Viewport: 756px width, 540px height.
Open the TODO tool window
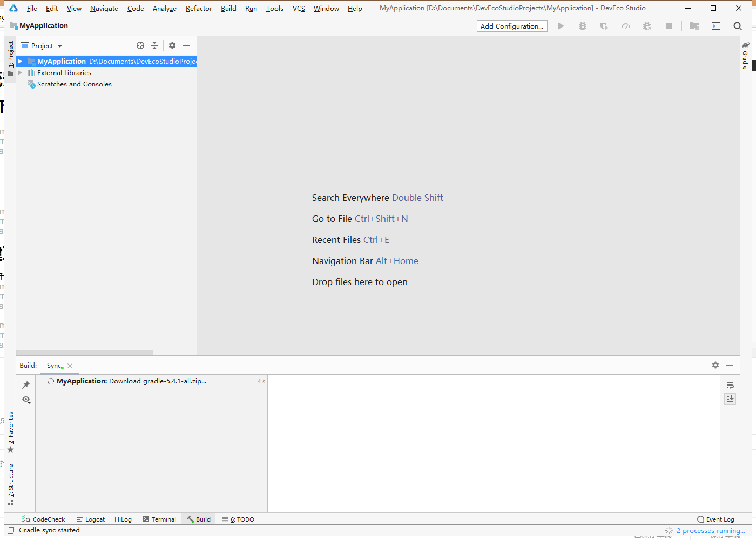[x=238, y=519]
